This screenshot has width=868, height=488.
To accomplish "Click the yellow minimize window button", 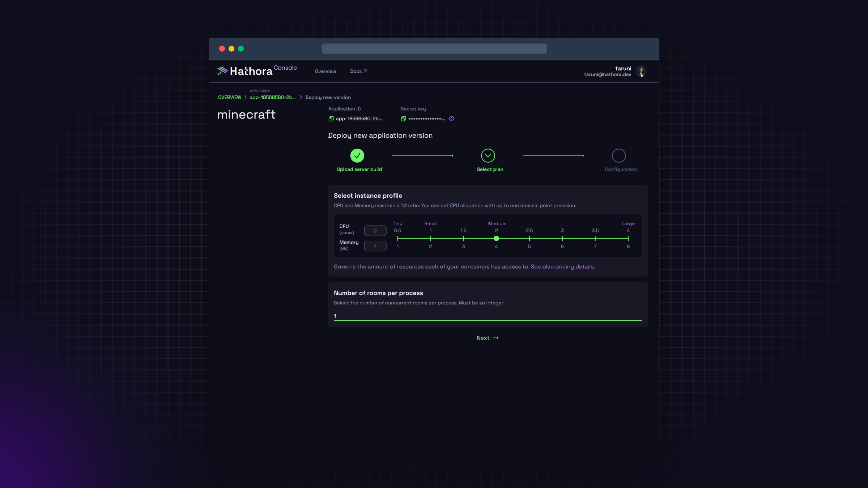I will tap(231, 49).
